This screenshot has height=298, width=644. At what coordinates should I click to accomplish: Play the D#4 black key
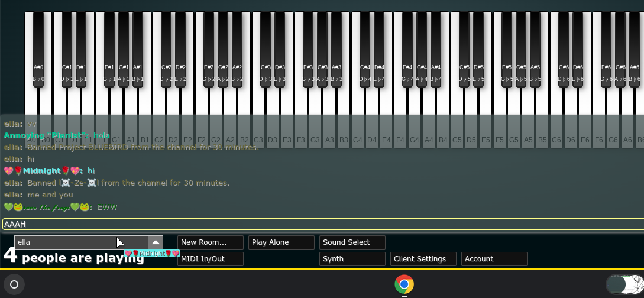coord(379,49)
